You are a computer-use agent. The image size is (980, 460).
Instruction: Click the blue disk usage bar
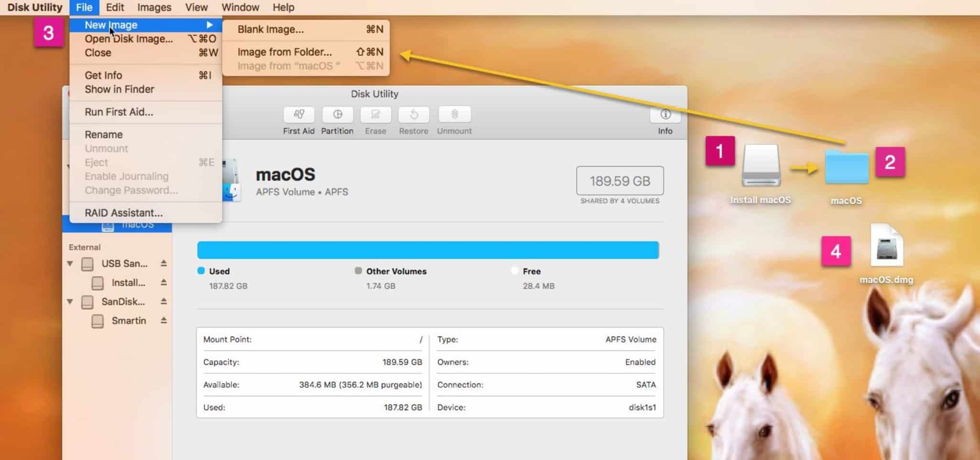tap(428, 250)
